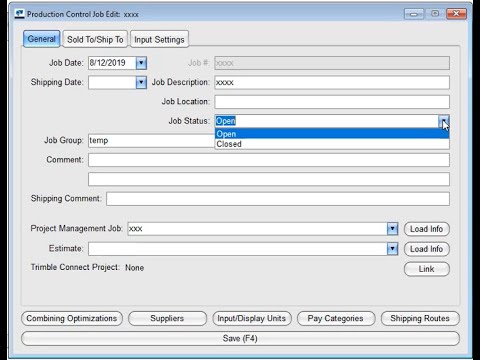This screenshot has width=480, height=360.
Task: Click the second Comment line field
Action: tap(269, 179)
